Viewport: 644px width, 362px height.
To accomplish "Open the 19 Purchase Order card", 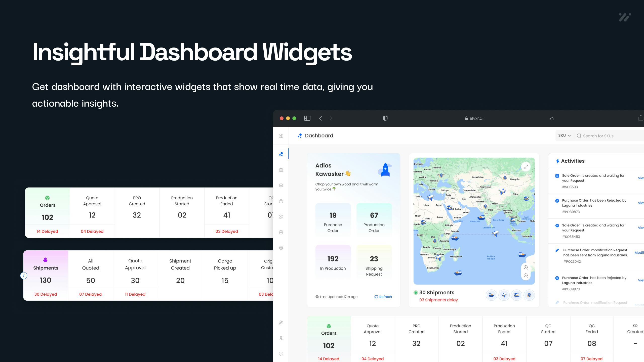I will 333,220.
